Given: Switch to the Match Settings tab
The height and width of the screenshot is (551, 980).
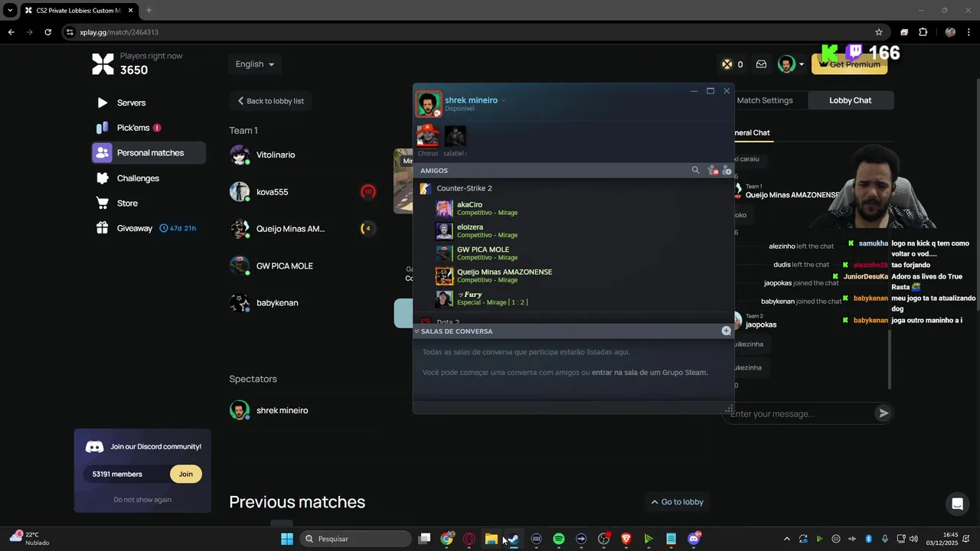Looking at the screenshot, I should pyautogui.click(x=764, y=100).
